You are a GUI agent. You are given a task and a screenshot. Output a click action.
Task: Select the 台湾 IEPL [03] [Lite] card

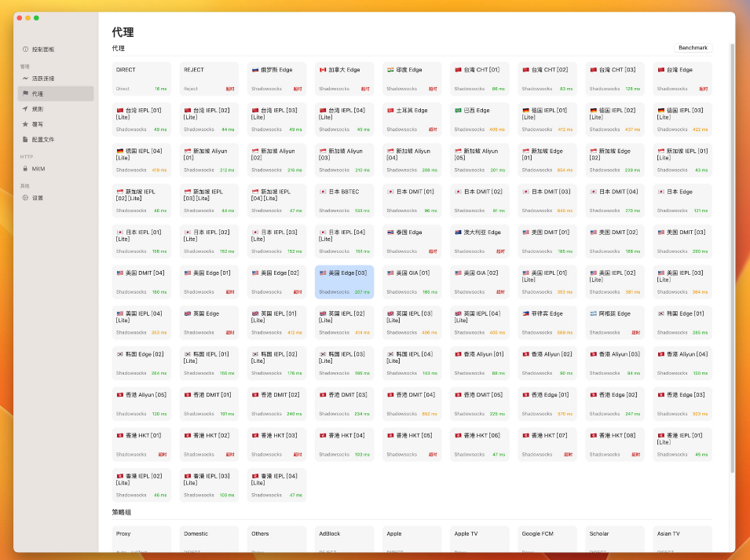point(277,119)
